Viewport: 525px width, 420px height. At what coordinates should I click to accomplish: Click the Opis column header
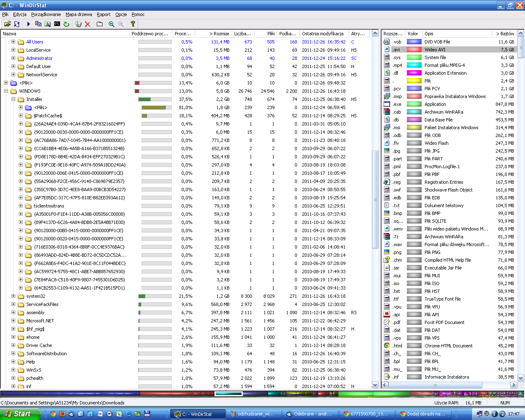pyautogui.click(x=457, y=34)
